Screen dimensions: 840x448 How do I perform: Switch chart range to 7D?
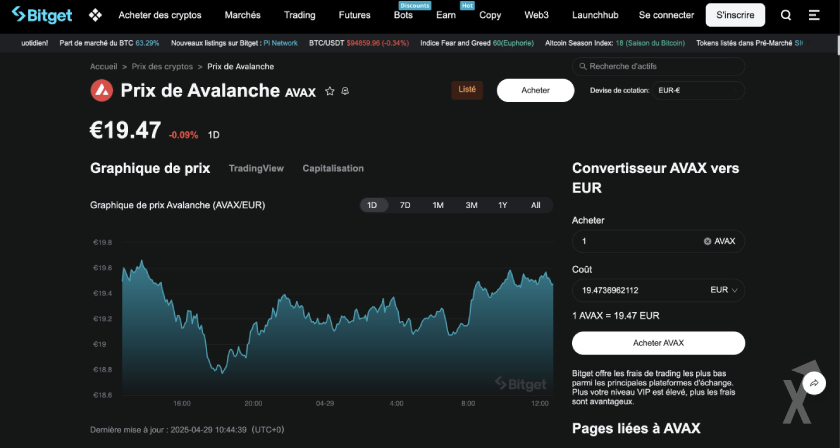(x=405, y=205)
